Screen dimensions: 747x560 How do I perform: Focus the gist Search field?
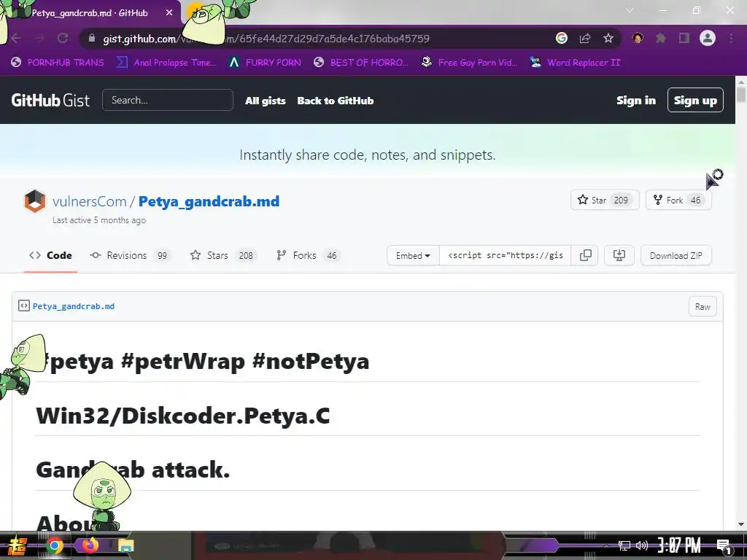pyautogui.click(x=168, y=100)
